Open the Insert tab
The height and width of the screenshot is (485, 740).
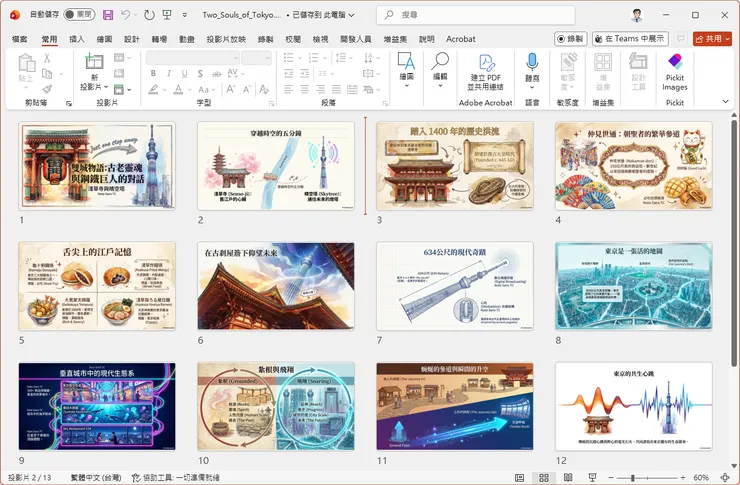76,39
